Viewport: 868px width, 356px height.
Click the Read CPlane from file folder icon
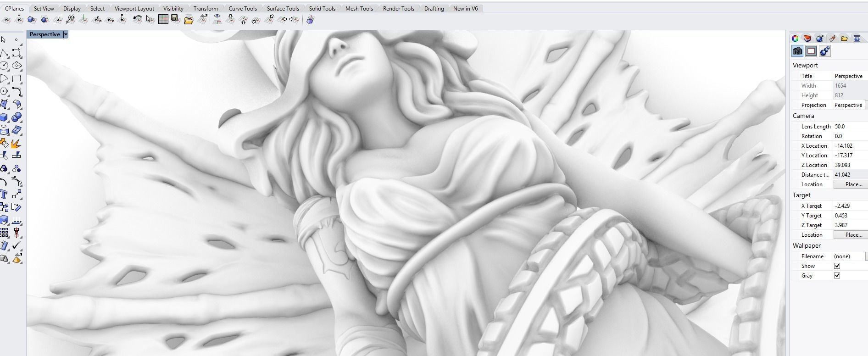point(189,20)
